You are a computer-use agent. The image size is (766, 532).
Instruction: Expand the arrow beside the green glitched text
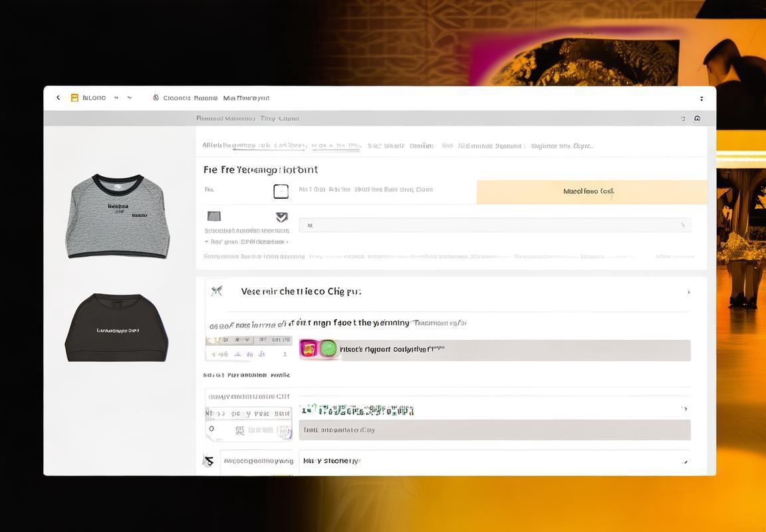tap(685, 409)
